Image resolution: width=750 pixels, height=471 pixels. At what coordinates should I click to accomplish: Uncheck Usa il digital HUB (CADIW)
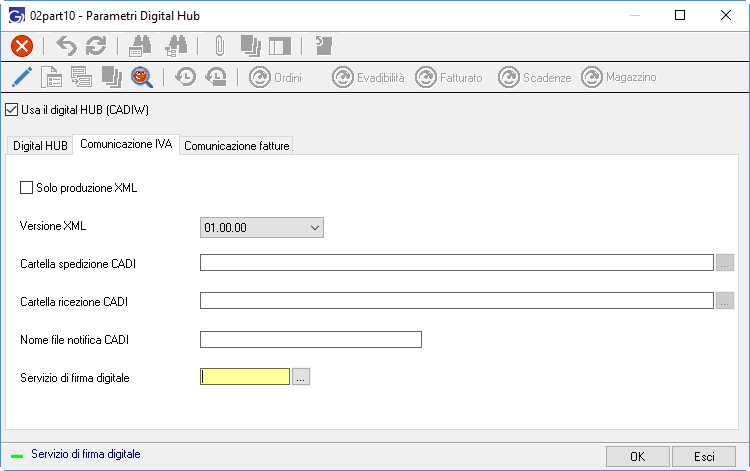11,110
